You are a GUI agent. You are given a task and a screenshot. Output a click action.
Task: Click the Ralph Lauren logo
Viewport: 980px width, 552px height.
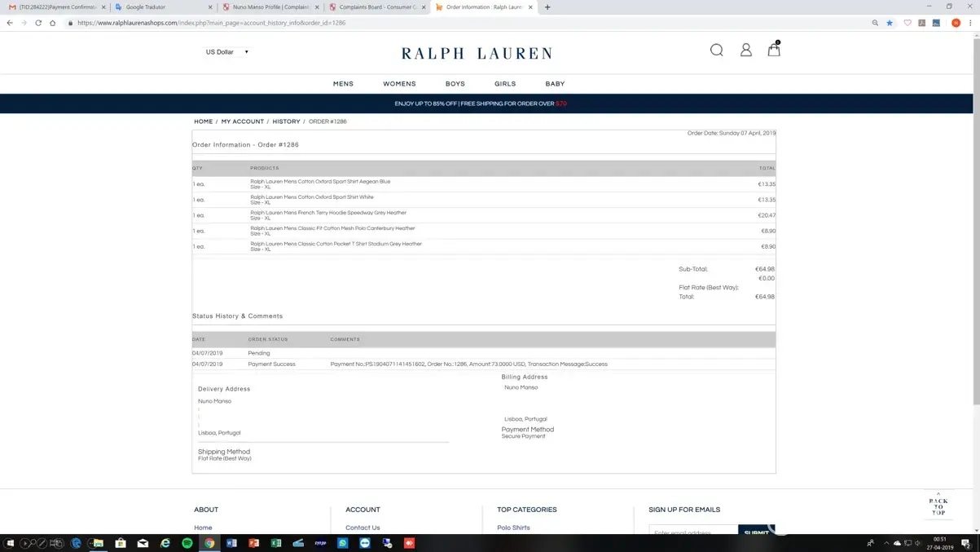pos(477,53)
